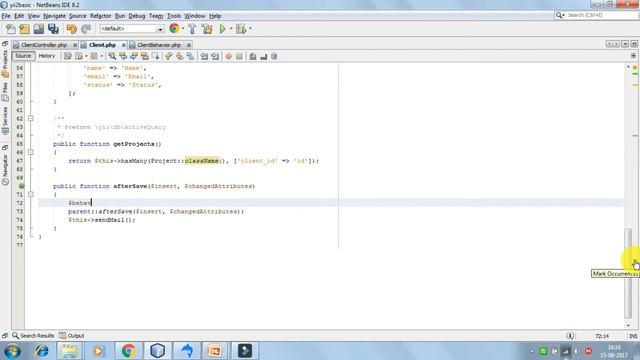Open the Output panel
640x360 pixels.
pos(72,336)
